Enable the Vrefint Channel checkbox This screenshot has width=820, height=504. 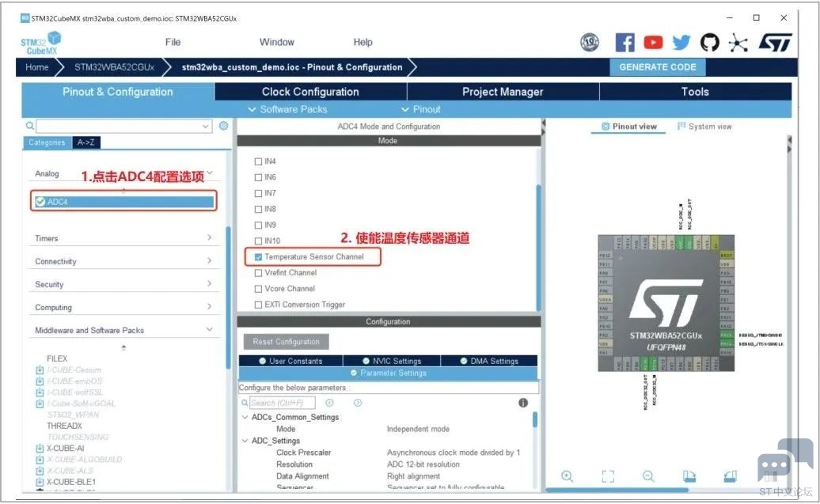pos(258,273)
